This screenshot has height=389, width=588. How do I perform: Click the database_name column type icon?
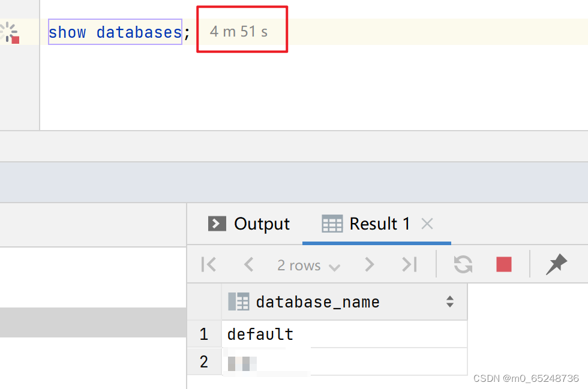[239, 301]
